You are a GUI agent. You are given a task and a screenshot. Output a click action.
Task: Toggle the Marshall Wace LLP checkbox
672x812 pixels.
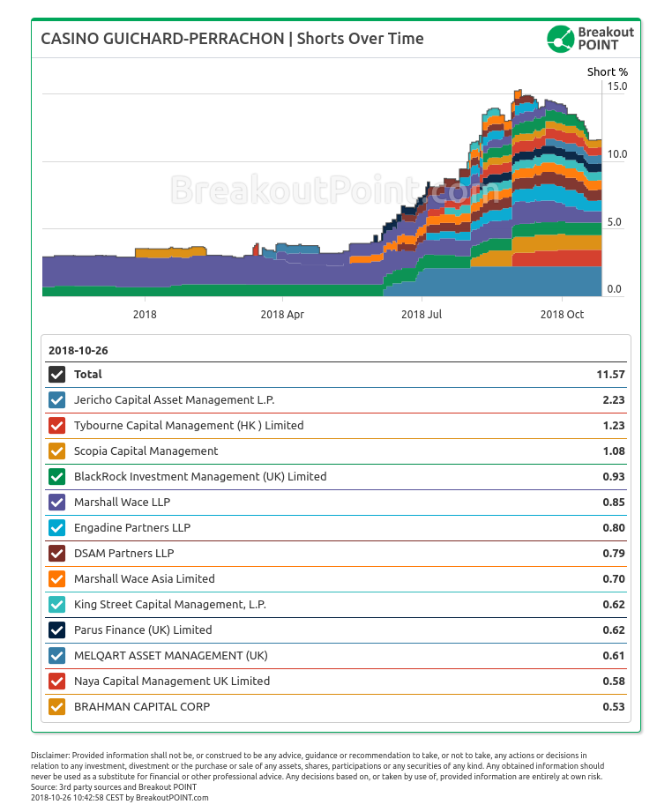pos(57,503)
